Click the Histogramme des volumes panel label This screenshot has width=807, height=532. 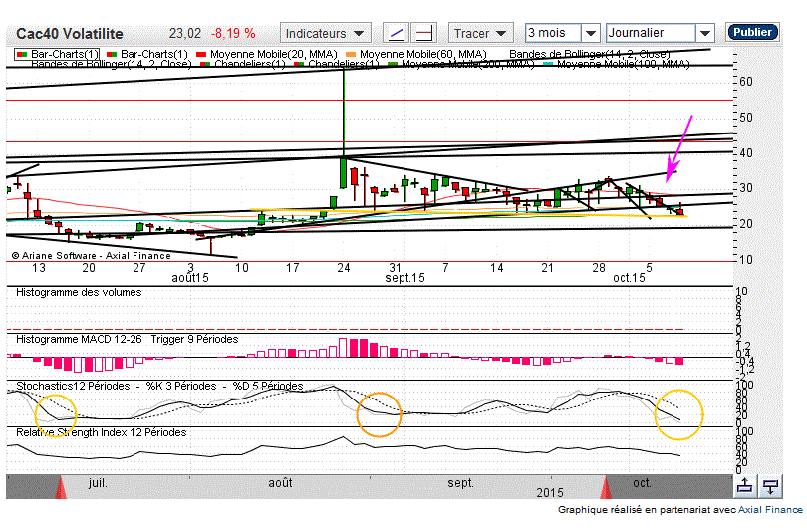79,292
